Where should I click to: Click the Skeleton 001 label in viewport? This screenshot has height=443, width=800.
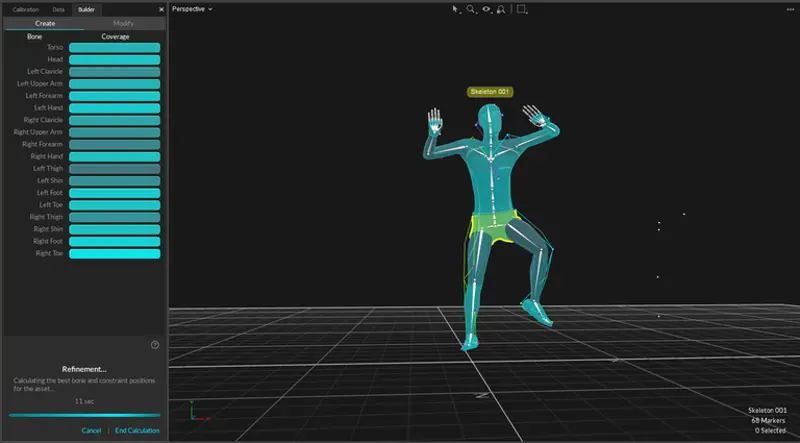point(490,91)
